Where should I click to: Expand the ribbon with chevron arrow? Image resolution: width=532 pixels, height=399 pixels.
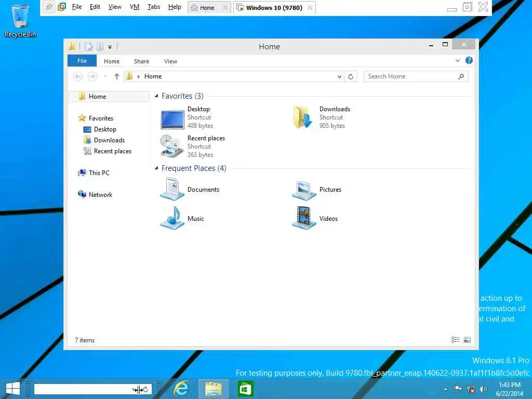[x=457, y=60]
